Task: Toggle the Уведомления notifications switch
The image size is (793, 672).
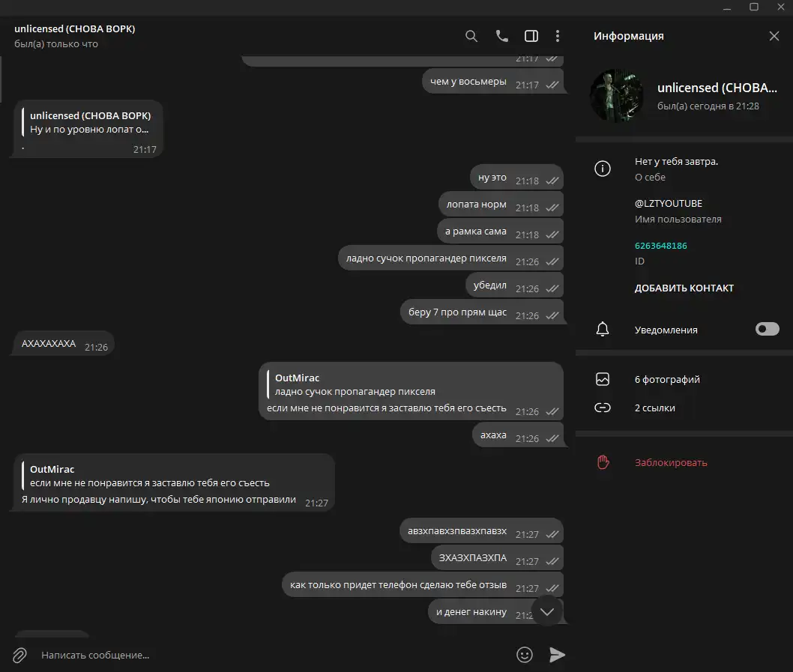Action: click(768, 329)
